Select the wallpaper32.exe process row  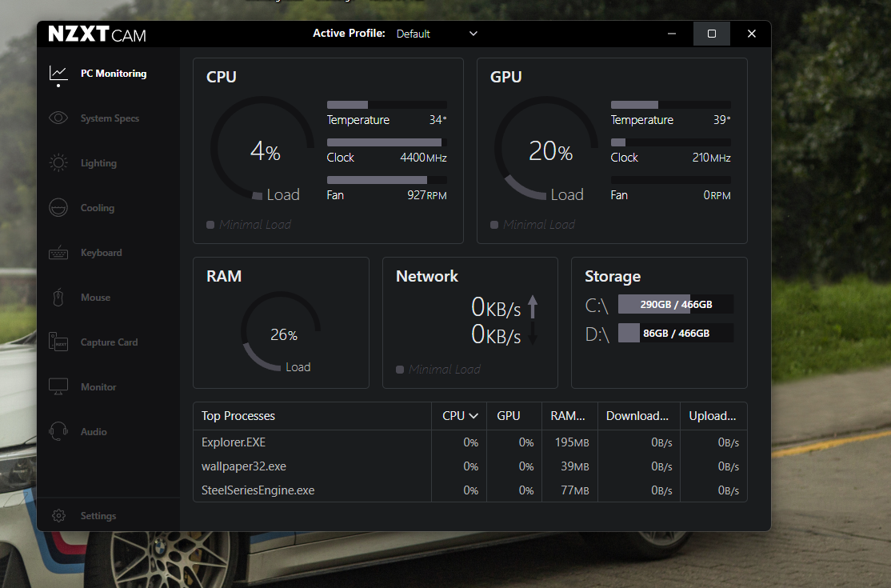470,466
